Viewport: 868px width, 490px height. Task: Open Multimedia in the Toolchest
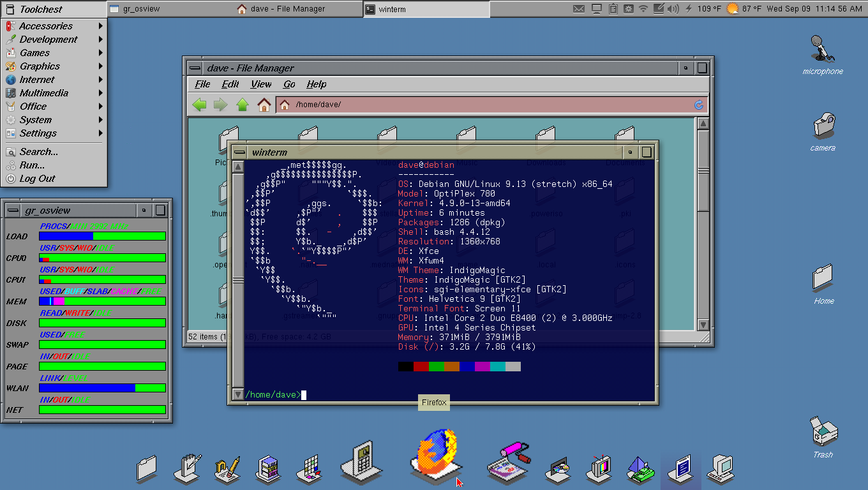[54, 93]
